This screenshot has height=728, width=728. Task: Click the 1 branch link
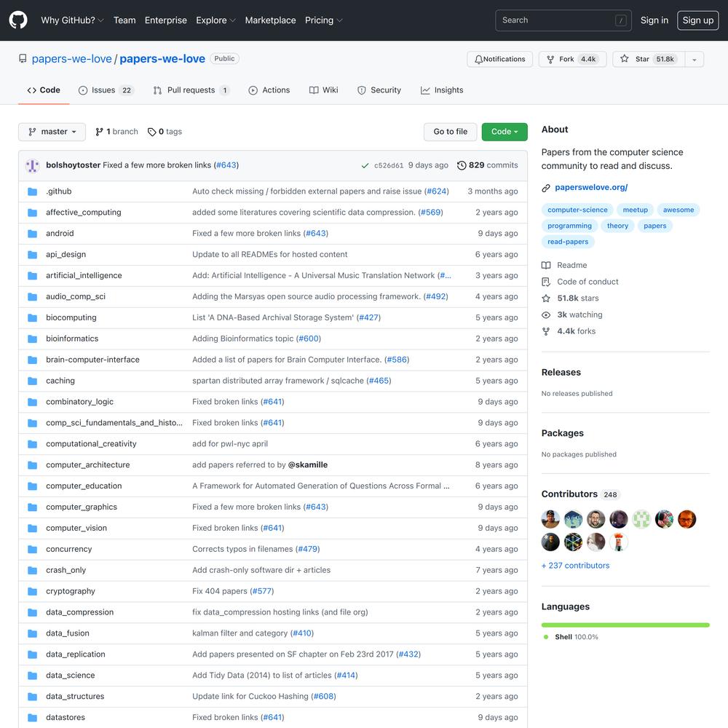116,132
